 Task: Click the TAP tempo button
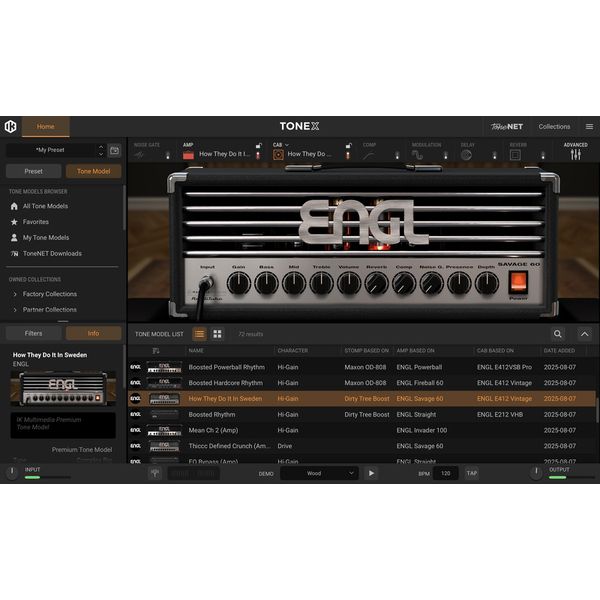[x=471, y=473]
